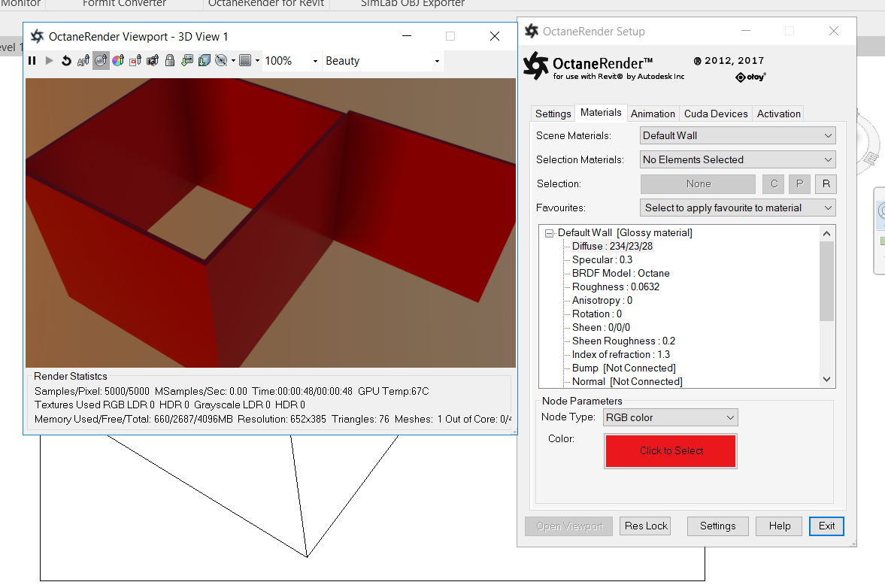Click the save render image icon
885x588 pixels.
coord(187,60)
